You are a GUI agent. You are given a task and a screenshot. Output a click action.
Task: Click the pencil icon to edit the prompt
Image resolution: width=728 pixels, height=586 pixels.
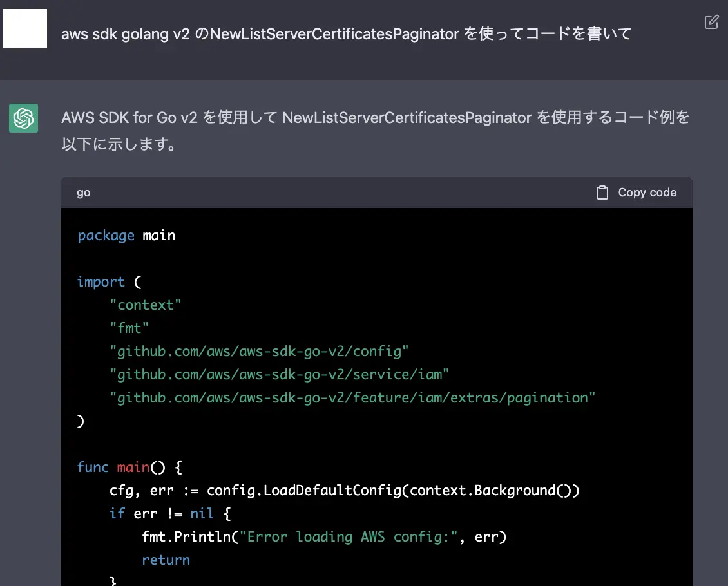tap(711, 22)
